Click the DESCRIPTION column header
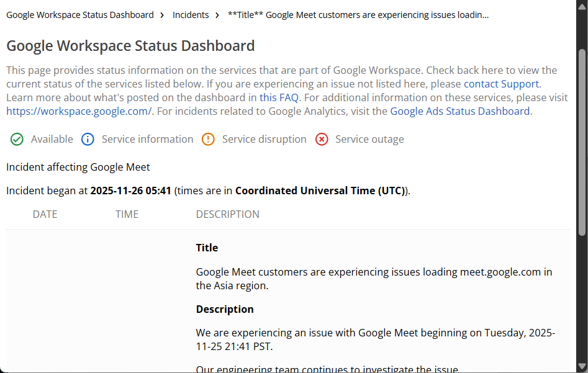This screenshot has width=588, height=373. pos(228,213)
